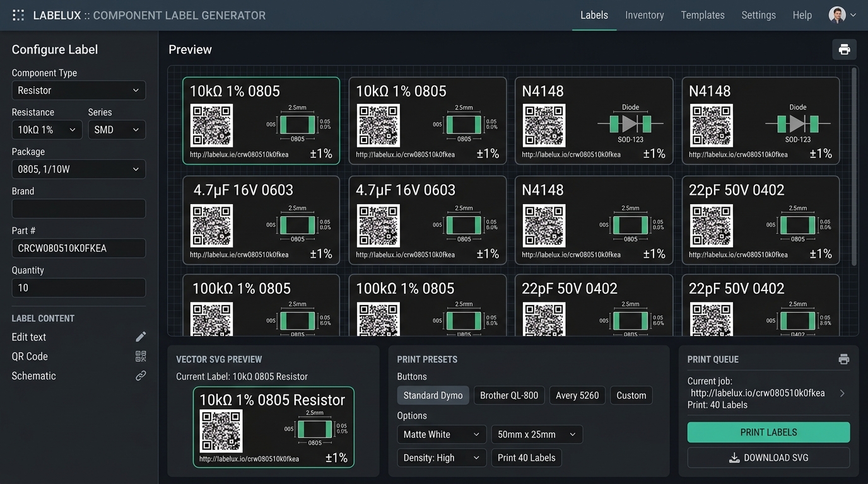Open the Help tab
Image resolution: width=868 pixels, height=484 pixels.
pos(802,15)
